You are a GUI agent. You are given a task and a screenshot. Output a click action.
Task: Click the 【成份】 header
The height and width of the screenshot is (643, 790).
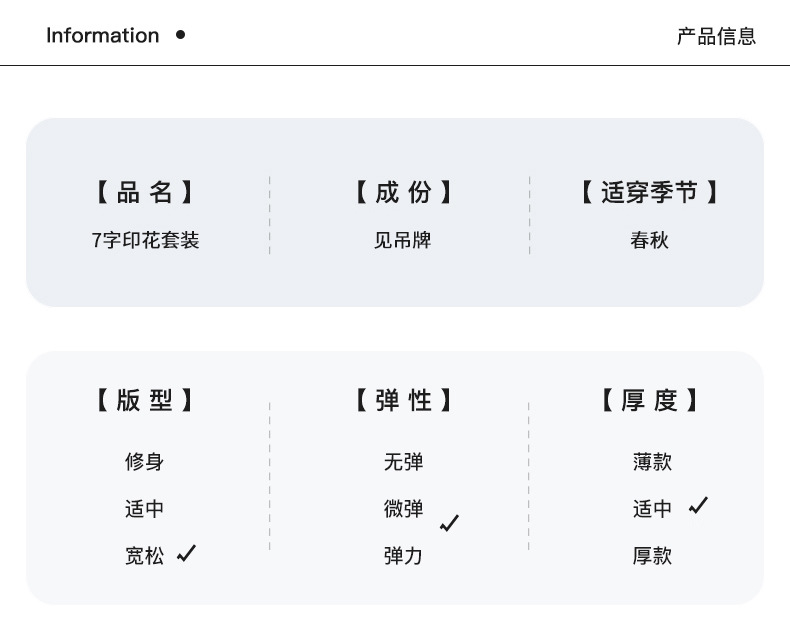point(403,192)
